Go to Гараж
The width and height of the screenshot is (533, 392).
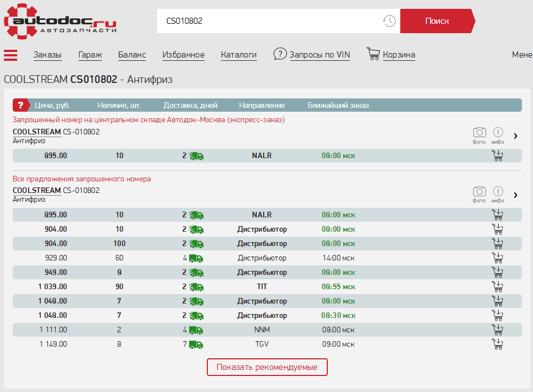(x=90, y=55)
